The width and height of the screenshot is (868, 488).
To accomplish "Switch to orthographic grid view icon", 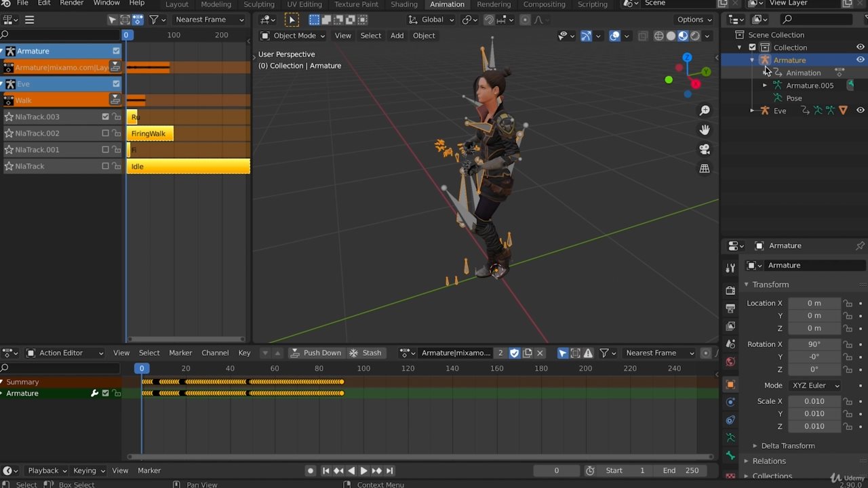I will 705,169.
